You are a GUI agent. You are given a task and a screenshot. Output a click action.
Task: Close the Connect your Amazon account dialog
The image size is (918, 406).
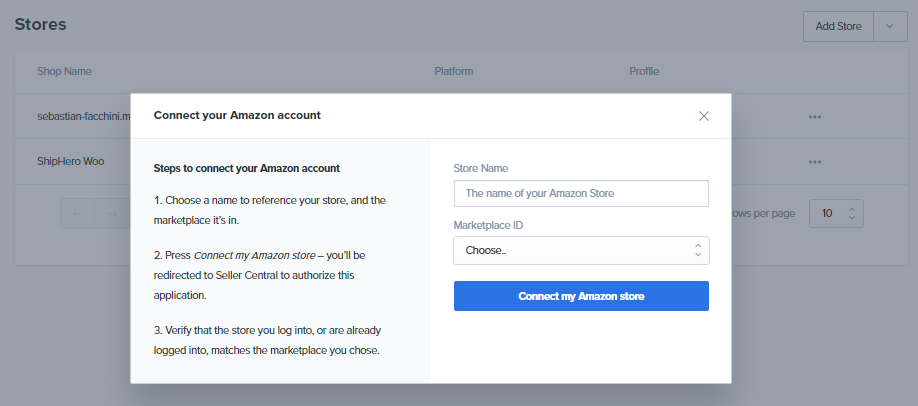tap(704, 116)
